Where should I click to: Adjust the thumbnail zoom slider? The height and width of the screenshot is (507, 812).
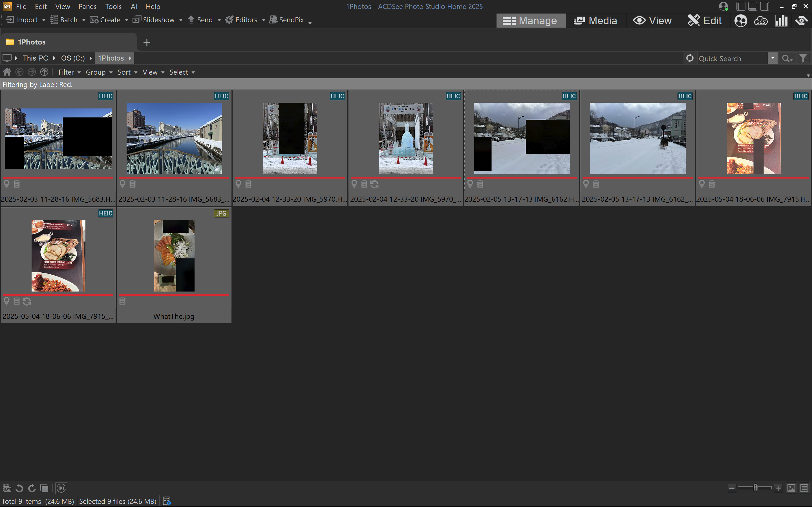pos(755,488)
